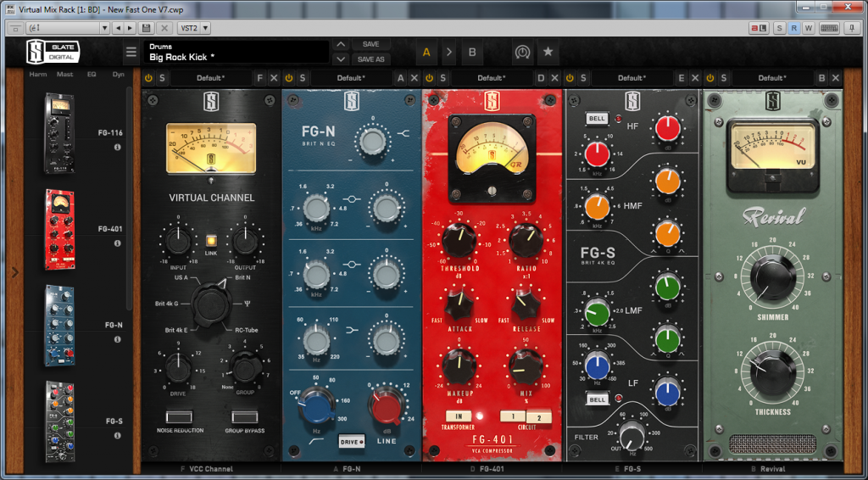The width and height of the screenshot is (868, 480).
Task: Toggle the R automation read button
Action: 793,28
